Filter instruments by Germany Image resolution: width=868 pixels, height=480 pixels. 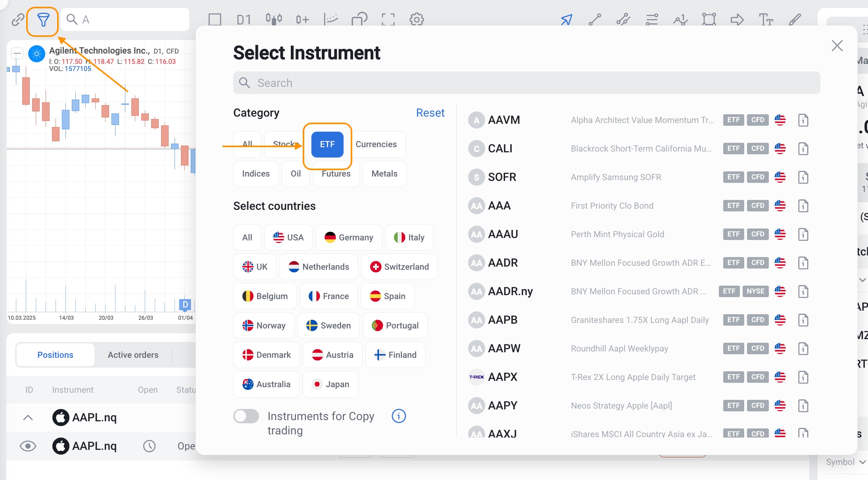click(349, 237)
